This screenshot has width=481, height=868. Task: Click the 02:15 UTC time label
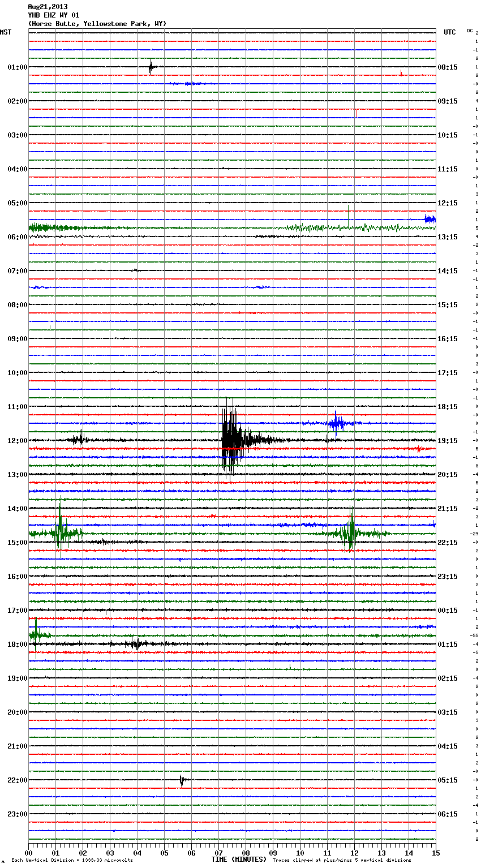[x=448, y=678]
